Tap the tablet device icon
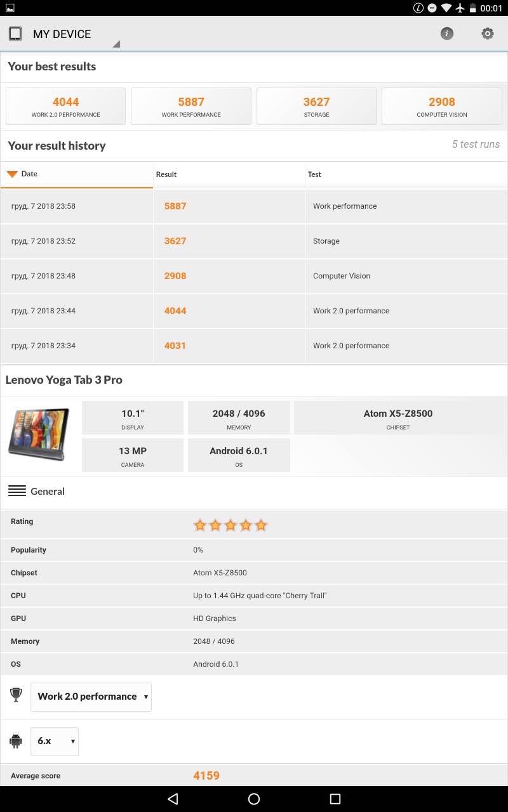 [x=15, y=34]
